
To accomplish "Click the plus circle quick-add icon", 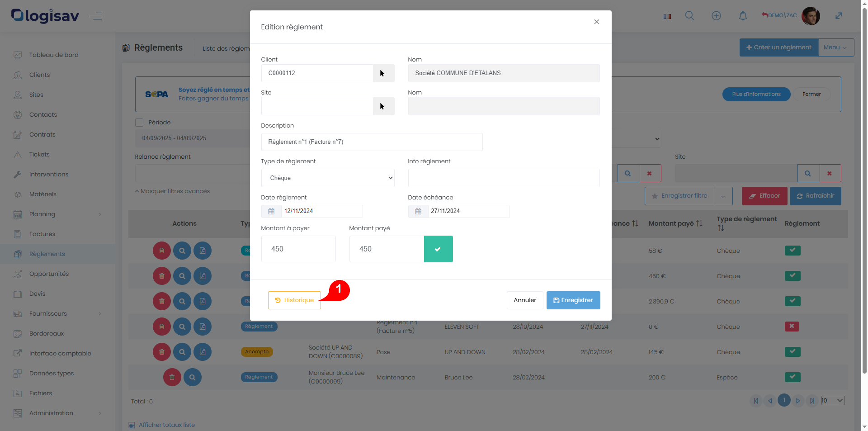I will [x=716, y=16].
